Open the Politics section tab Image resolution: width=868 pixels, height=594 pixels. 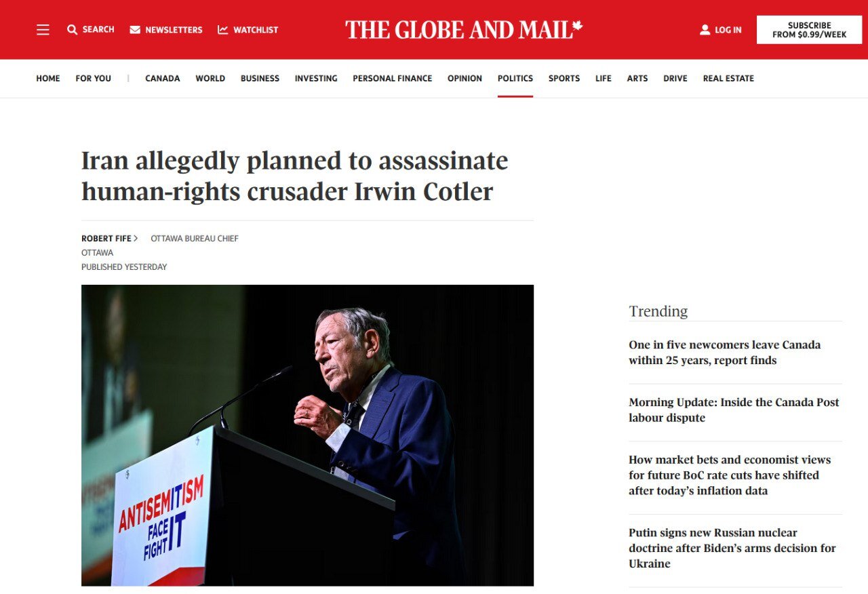(515, 79)
